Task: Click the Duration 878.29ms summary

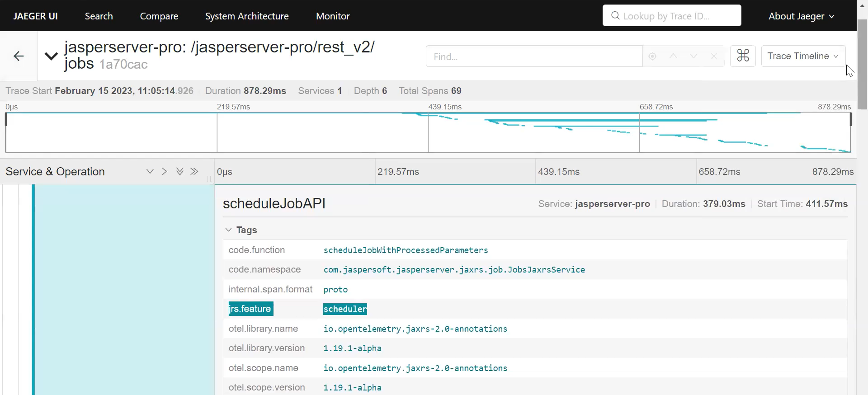Action: (x=245, y=91)
